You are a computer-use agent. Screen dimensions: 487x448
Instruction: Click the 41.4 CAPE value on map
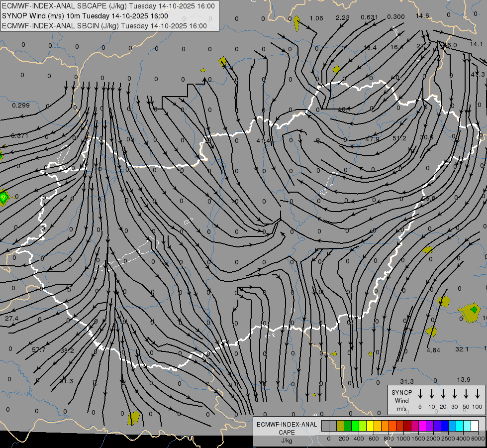click(x=263, y=141)
